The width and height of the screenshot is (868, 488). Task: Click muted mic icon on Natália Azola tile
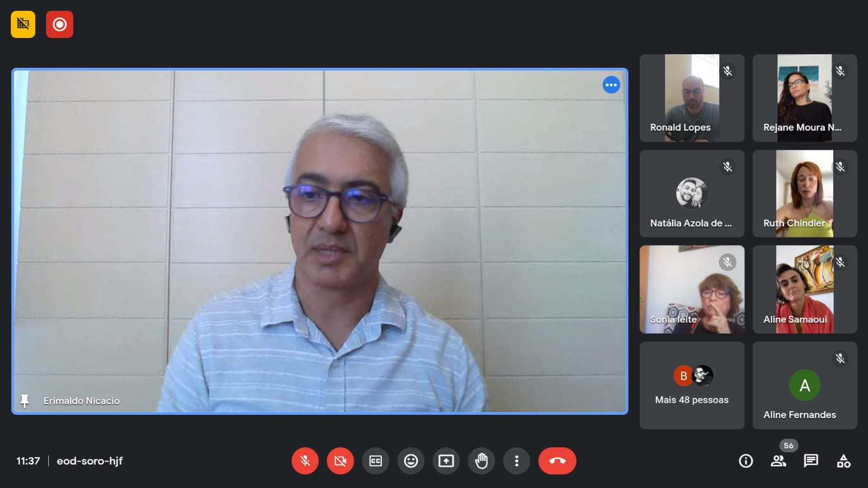click(x=727, y=167)
